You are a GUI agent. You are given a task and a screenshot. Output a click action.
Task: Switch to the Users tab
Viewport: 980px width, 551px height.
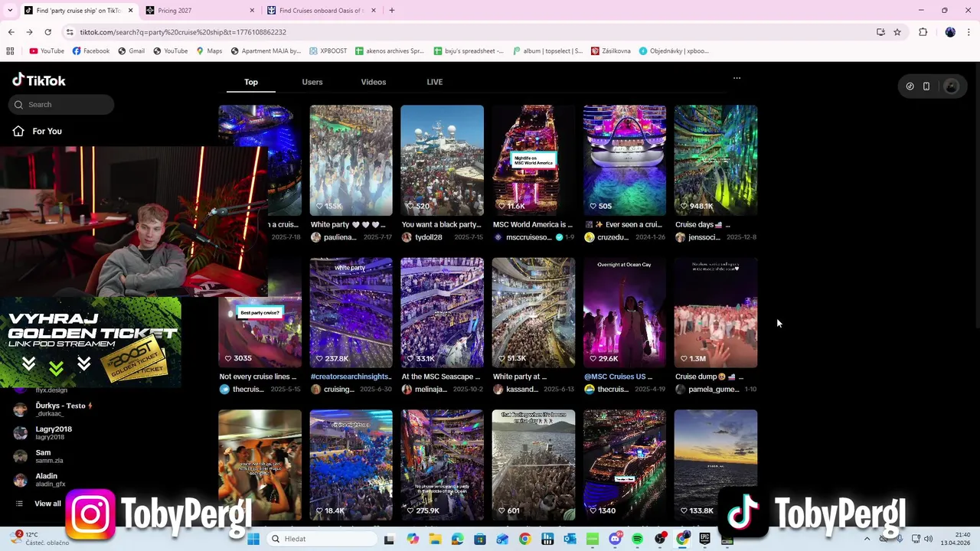click(x=312, y=82)
